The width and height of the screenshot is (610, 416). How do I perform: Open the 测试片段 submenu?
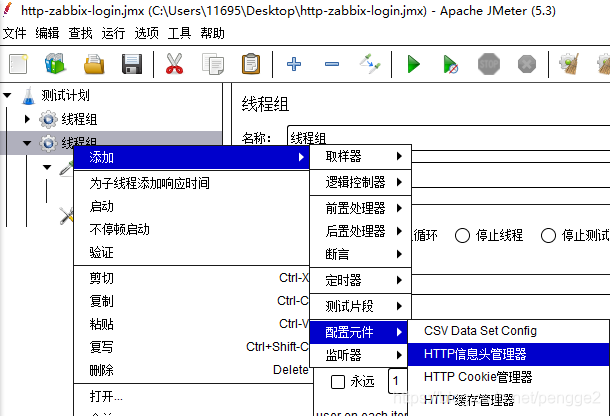(360, 306)
